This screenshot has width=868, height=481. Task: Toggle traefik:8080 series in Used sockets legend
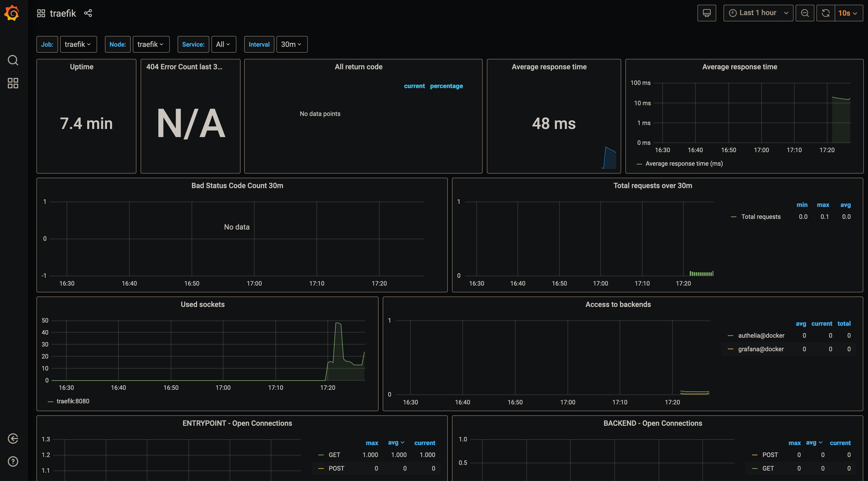point(73,401)
